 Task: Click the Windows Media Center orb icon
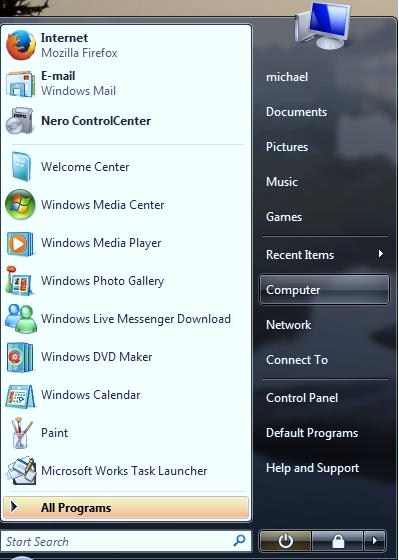pos(20,204)
